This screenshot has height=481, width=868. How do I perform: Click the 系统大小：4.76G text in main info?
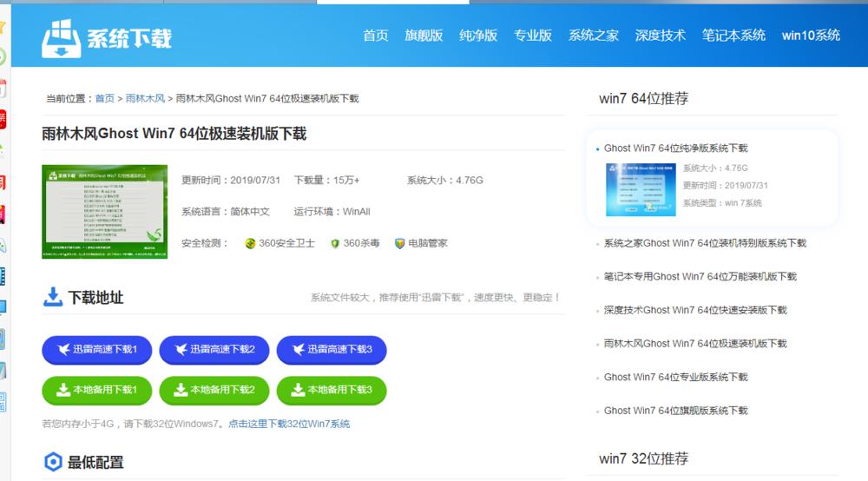pyautogui.click(x=445, y=181)
